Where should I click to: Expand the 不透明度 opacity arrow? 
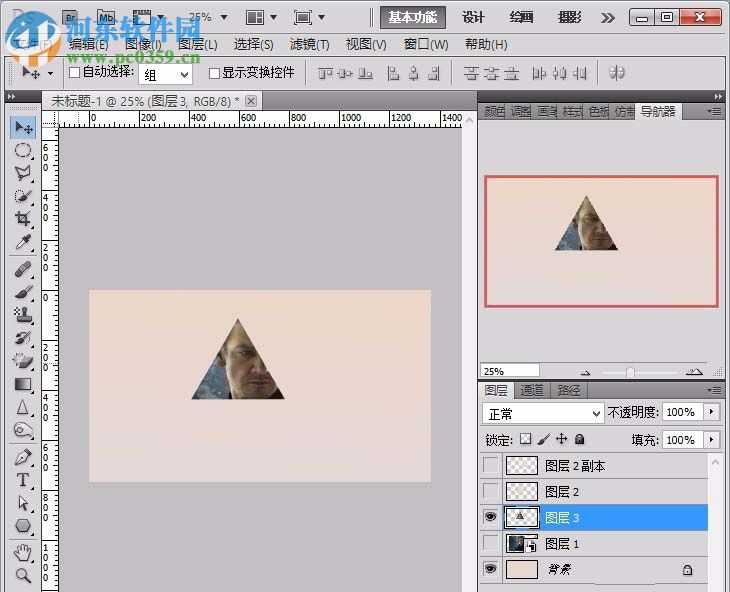pyautogui.click(x=711, y=412)
